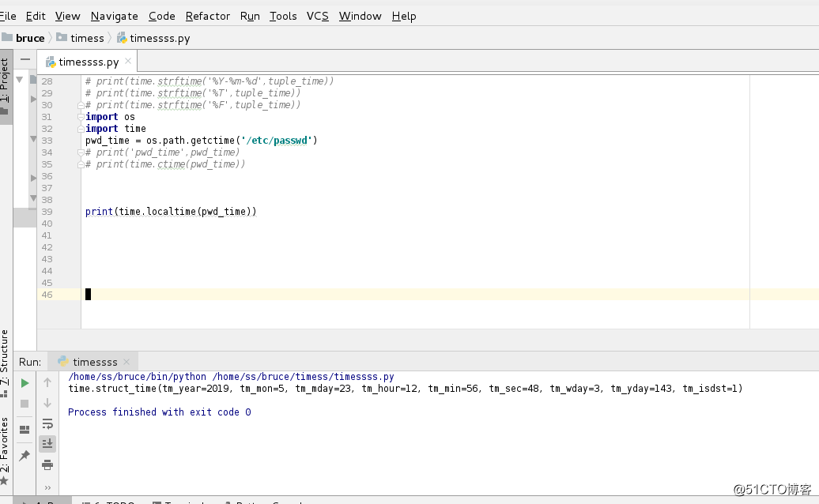Close the timessss Run tab
Image resolution: width=819 pixels, height=504 pixels.
click(x=126, y=362)
